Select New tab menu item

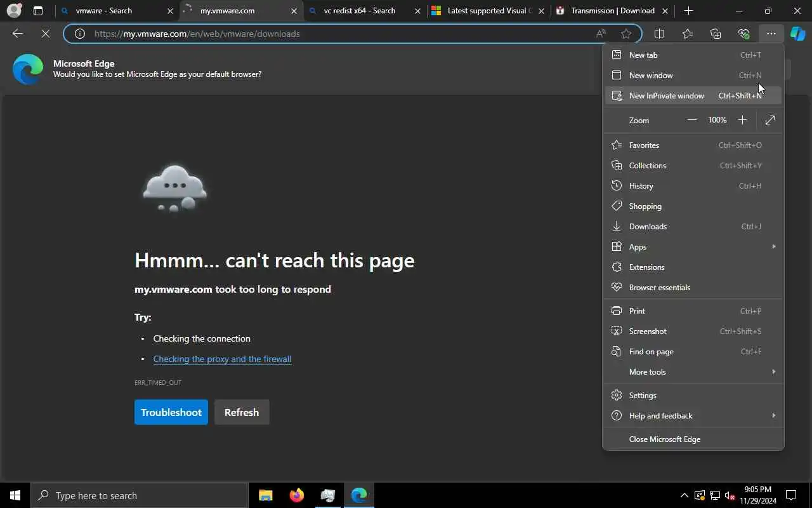pyautogui.click(x=693, y=55)
